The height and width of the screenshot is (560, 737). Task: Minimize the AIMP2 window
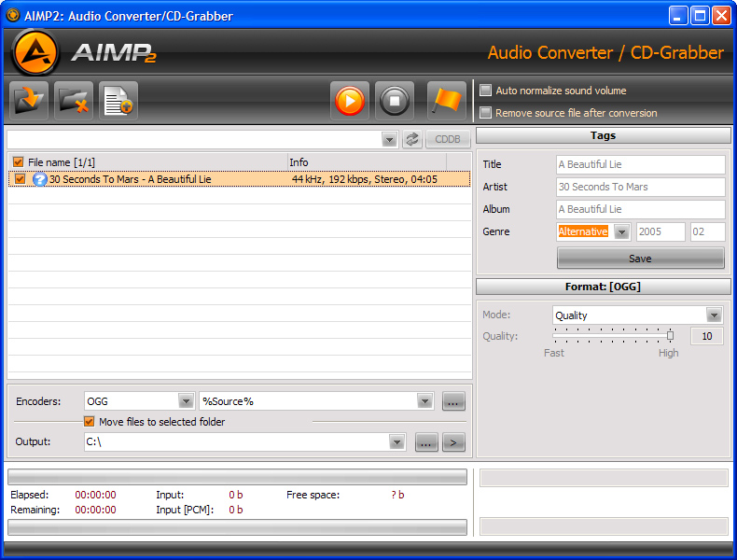[677, 16]
